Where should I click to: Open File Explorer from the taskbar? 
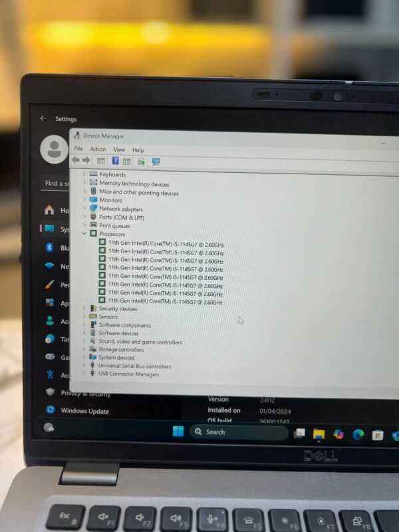319,434
